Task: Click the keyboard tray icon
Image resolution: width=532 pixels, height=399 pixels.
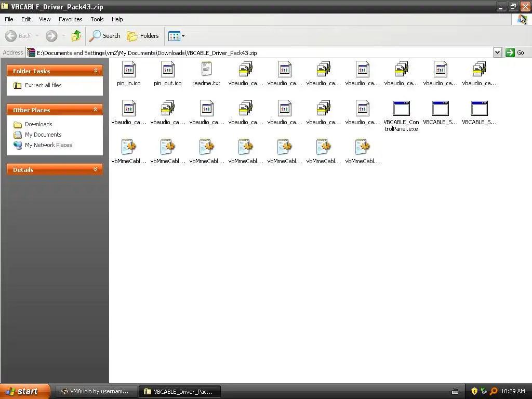Action: click(455, 392)
